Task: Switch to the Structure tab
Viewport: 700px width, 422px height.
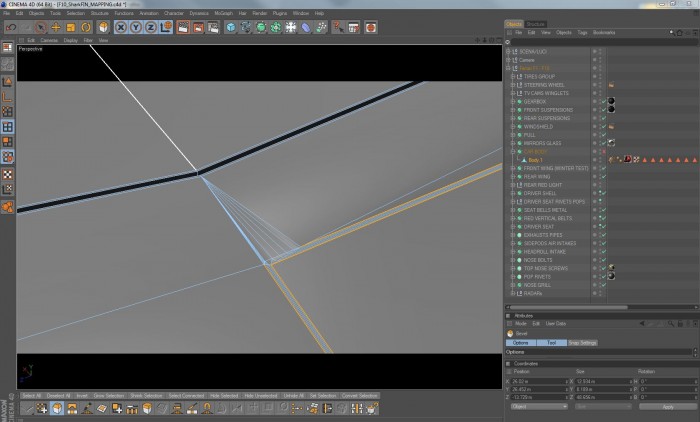Action: [535, 24]
